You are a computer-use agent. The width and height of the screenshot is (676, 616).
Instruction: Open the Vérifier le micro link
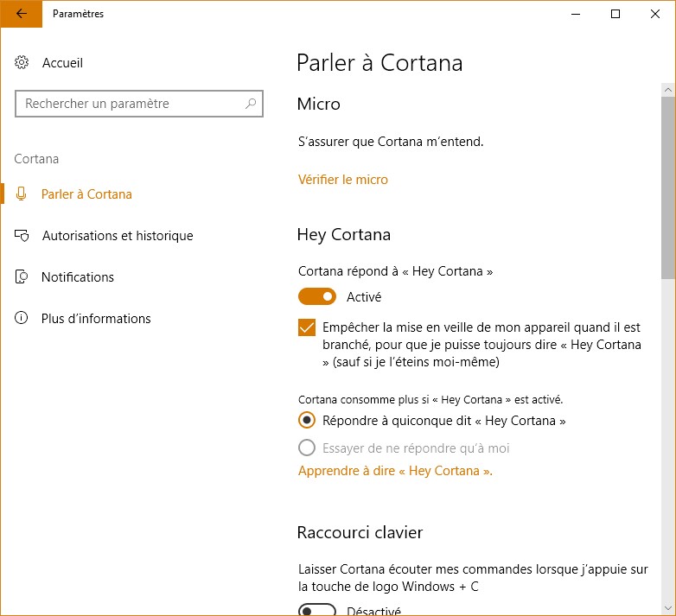[343, 180]
